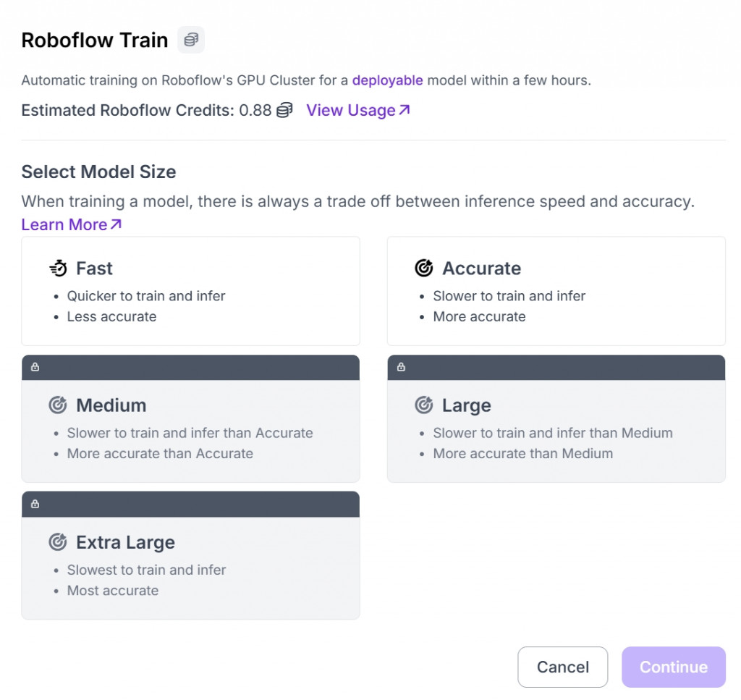The width and height of the screenshot is (741, 700).
Task: Click the lock icon above Large
Action: (x=401, y=367)
